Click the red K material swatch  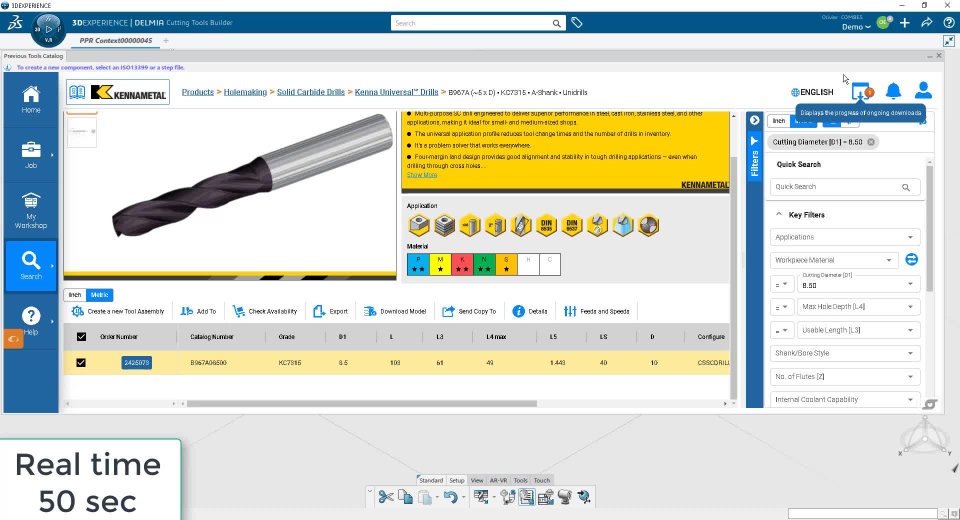(462, 265)
